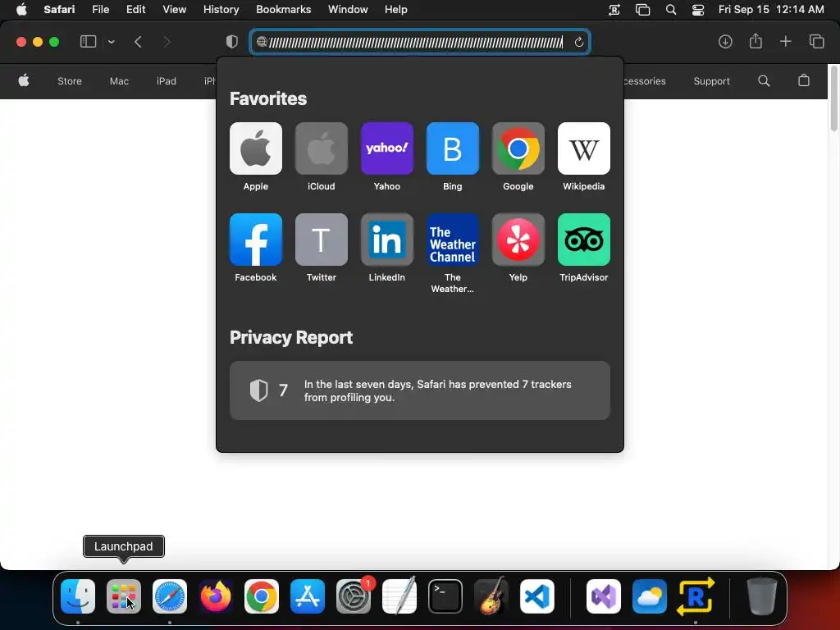Open the iCloud favorite tile
840x630 pixels.
coord(321,148)
